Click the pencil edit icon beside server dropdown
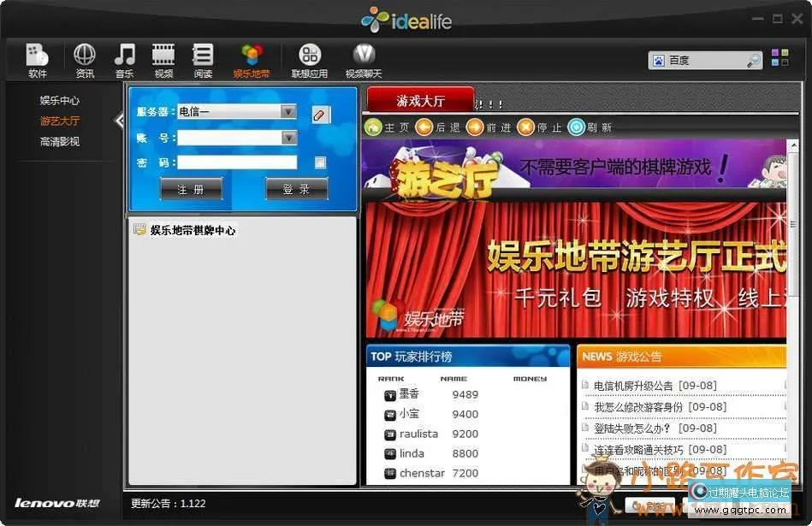 [320, 115]
